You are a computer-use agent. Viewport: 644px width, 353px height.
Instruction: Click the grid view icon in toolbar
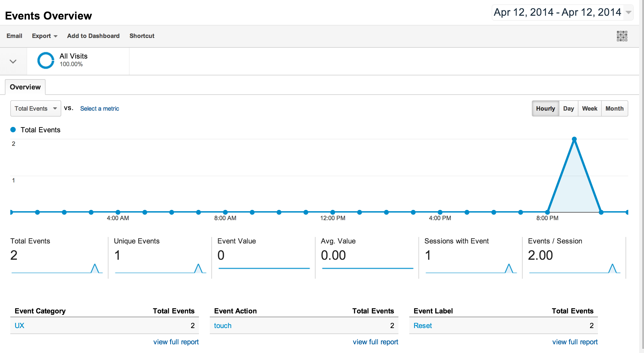tap(622, 36)
